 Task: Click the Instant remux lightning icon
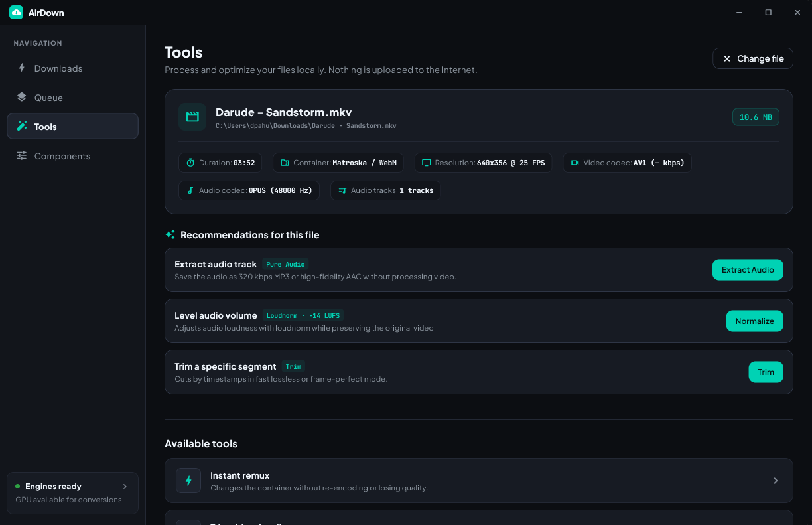click(188, 481)
